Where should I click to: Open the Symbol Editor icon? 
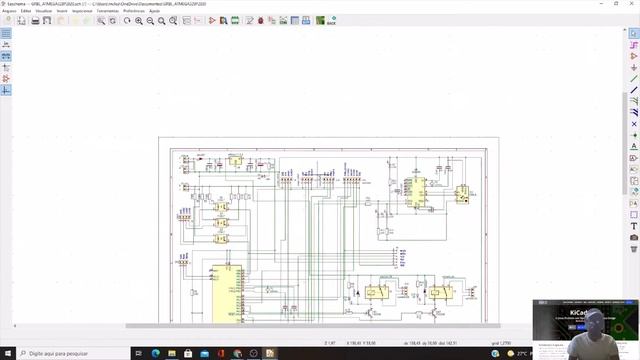212,20
